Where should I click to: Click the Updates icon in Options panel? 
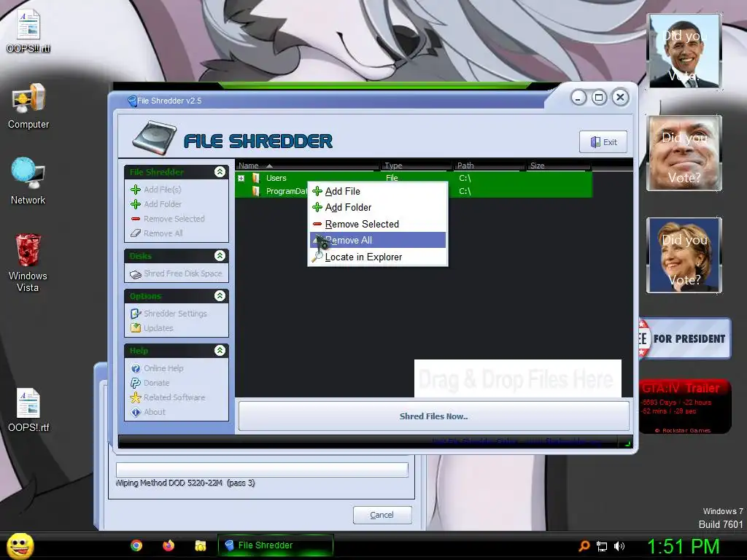click(x=136, y=327)
